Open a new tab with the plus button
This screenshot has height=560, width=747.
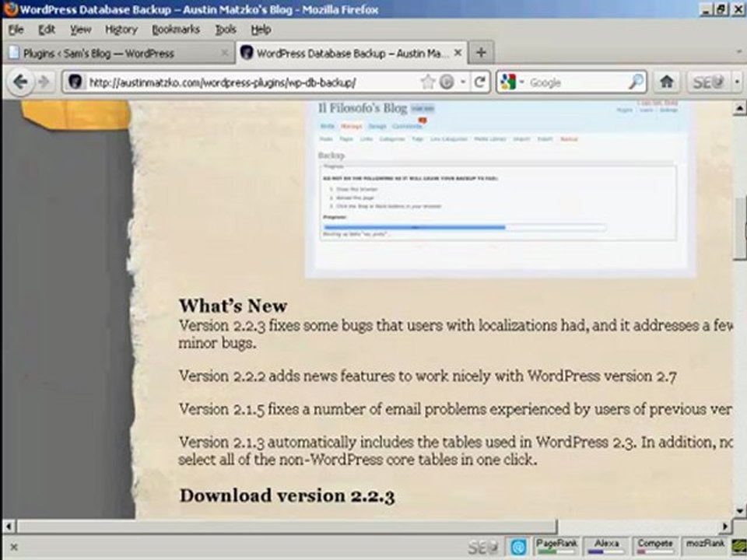(x=481, y=52)
